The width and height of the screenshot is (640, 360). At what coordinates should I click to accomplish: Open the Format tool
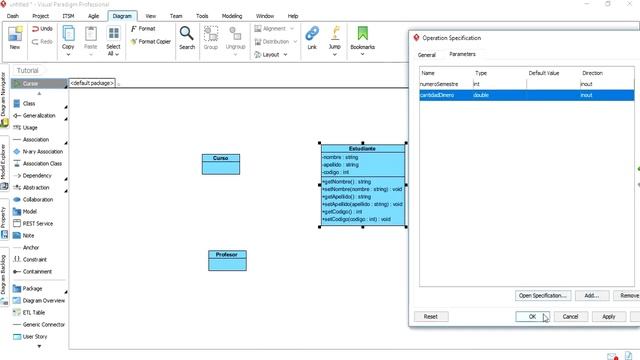point(143,29)
